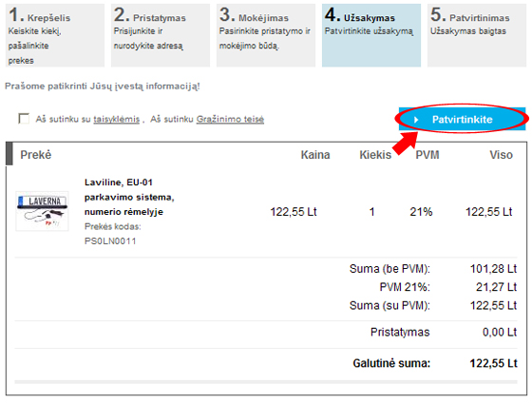Click the Viso column header
Screen dimensions: 532x403
501,155
